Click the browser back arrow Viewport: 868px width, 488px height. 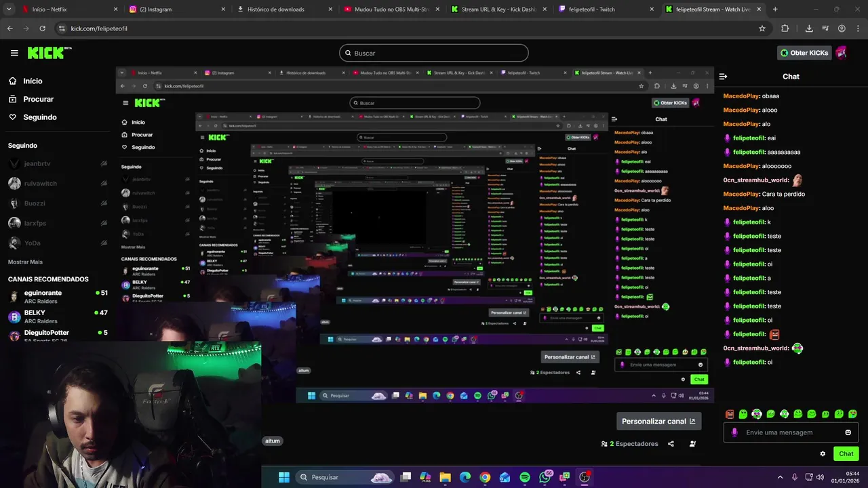point(9,28)
